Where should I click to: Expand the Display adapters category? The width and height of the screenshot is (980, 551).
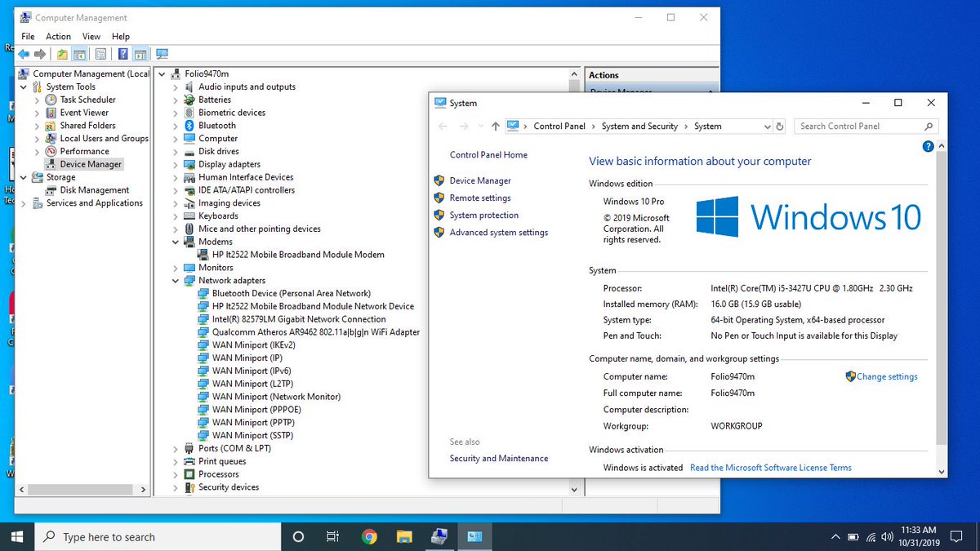[x=176, y=164]
